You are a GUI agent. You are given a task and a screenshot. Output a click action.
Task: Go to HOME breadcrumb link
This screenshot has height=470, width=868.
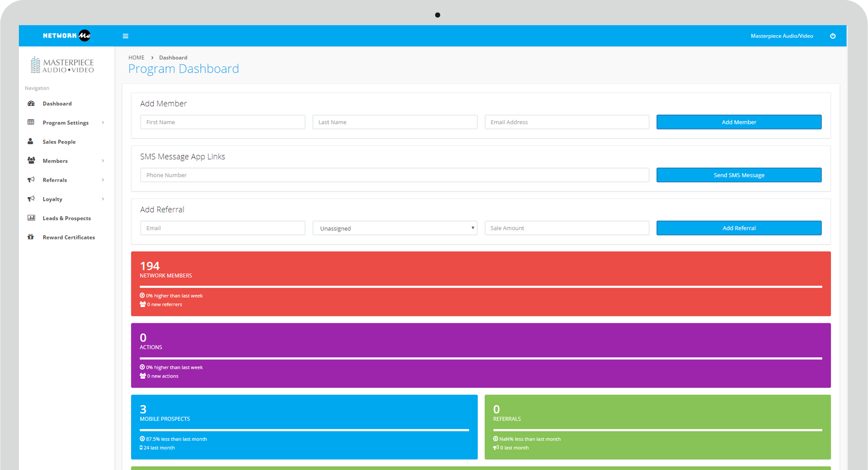136,58
